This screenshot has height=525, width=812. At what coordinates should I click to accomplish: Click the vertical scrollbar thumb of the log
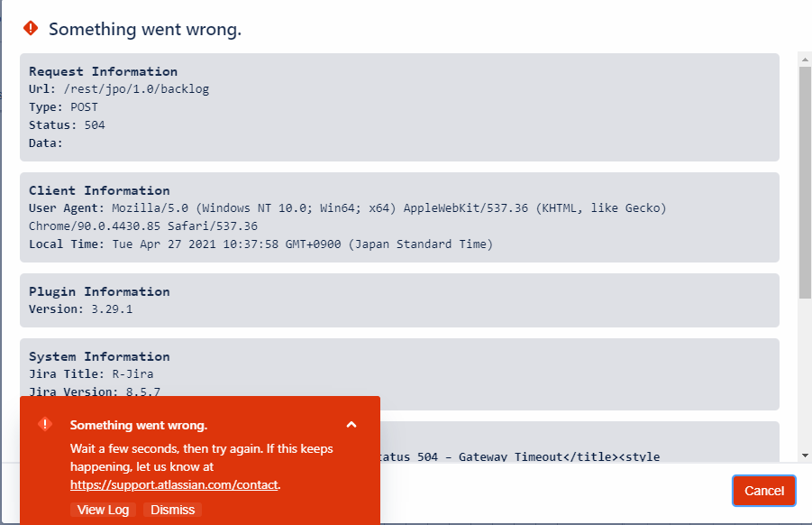pyautogui.click(x=805, y=180)
